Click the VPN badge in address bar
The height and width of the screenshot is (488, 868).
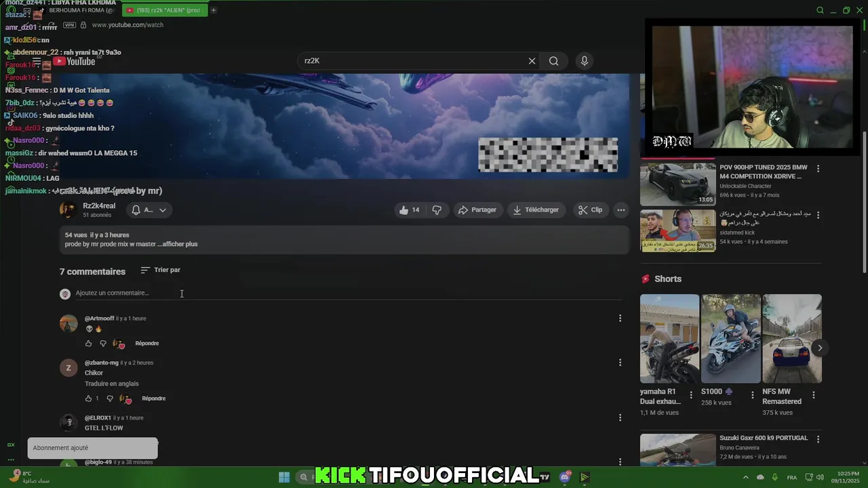(69, 25)
